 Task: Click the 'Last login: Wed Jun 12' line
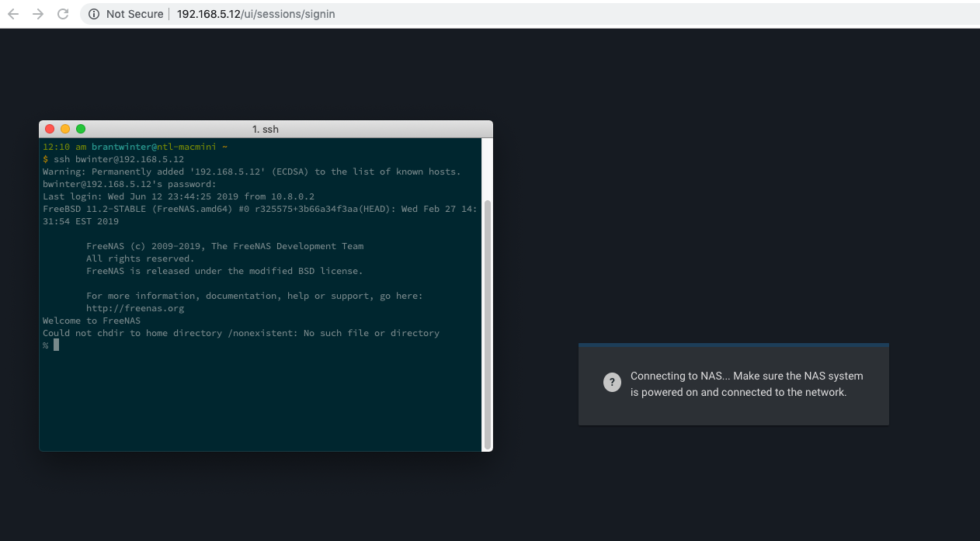pos(179,196)
